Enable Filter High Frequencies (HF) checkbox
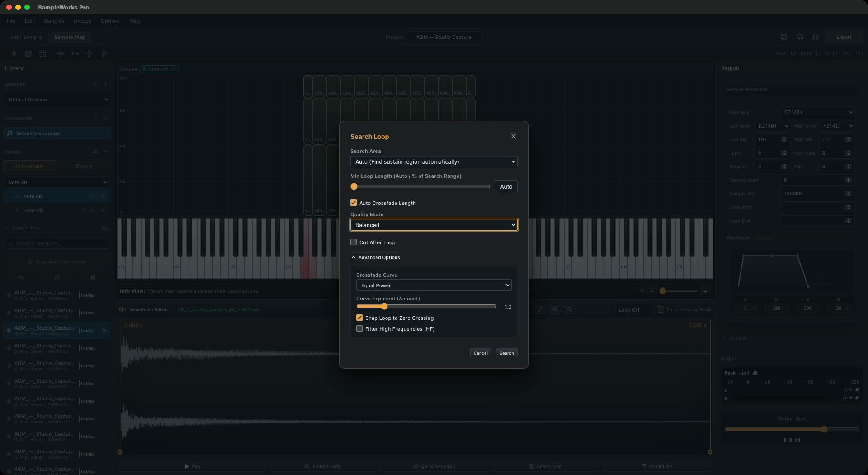 pyautogui.click(x=359, y=329)
